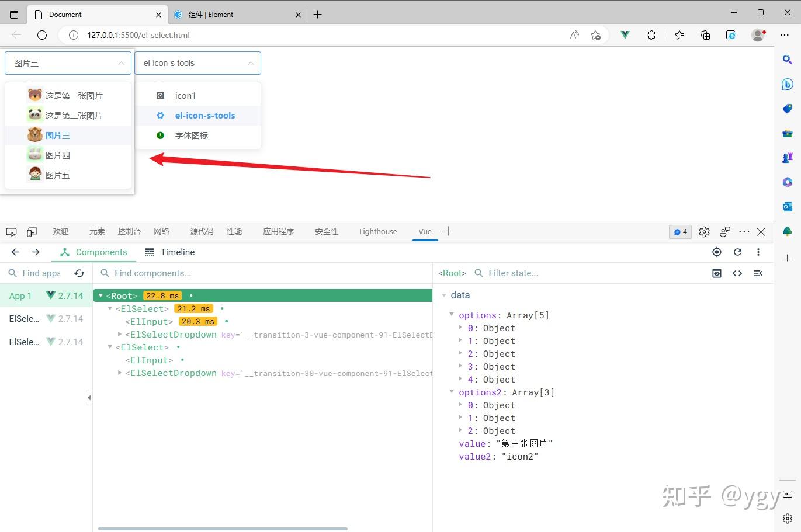Open the Timeline tab in Vue devtools
Image resolution: width=801 pixels, height=532 pixels.
point(170,252)
